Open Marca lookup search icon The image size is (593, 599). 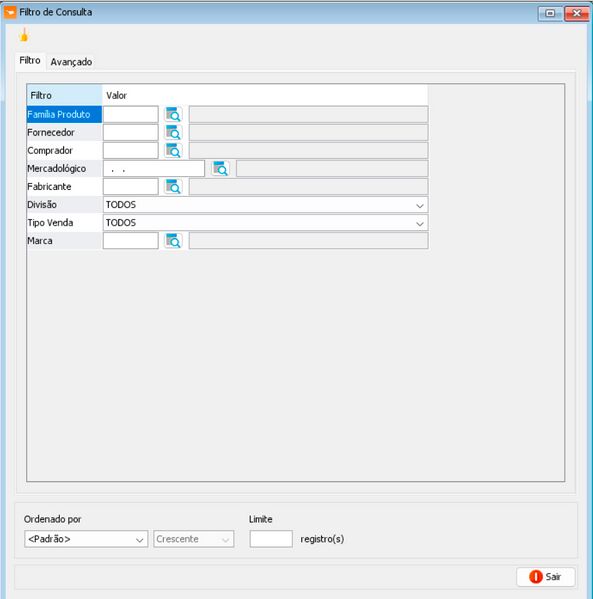pyautogui.click(x=173, y=241)
